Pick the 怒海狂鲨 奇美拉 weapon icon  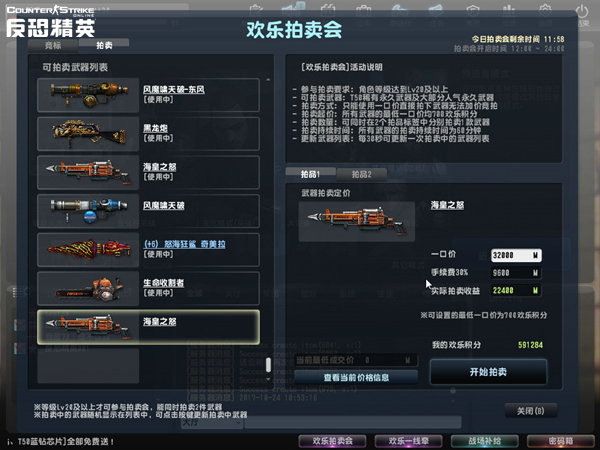tap(88, 249)
